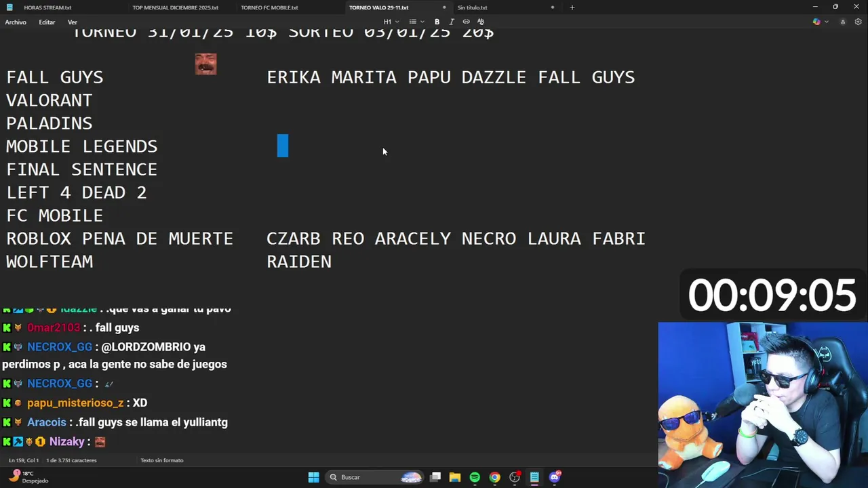Screen dimensions: 868x488
Task: Click the word 'ARACELY' in the editor
Action: (413, 239)
